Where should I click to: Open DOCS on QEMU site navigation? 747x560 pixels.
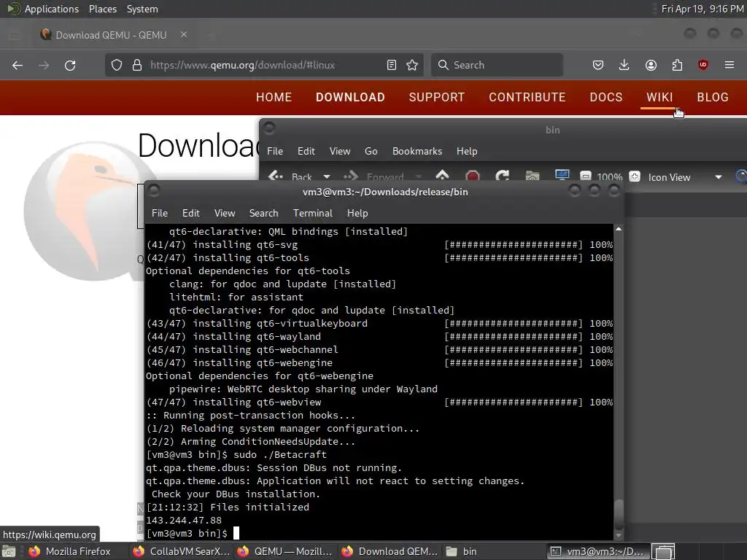pyautogui.click(x=606, y=97)
